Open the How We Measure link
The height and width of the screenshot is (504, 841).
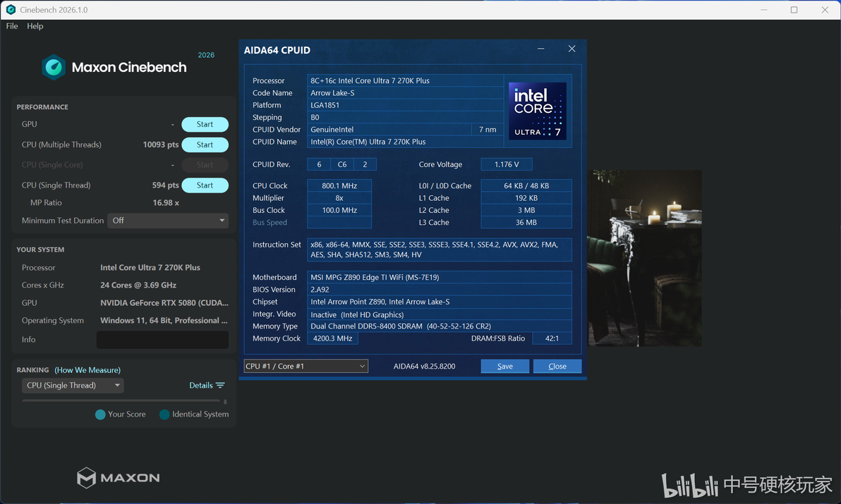click(87, 370)
